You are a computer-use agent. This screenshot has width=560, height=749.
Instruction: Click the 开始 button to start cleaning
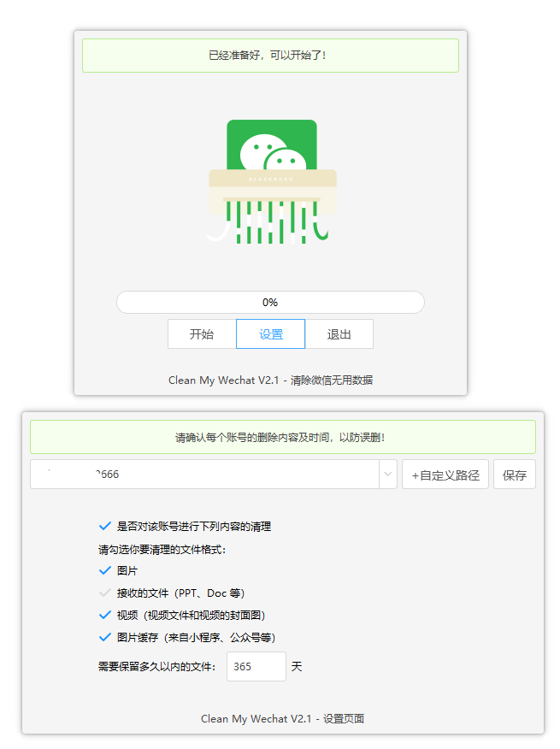point(202,334)
